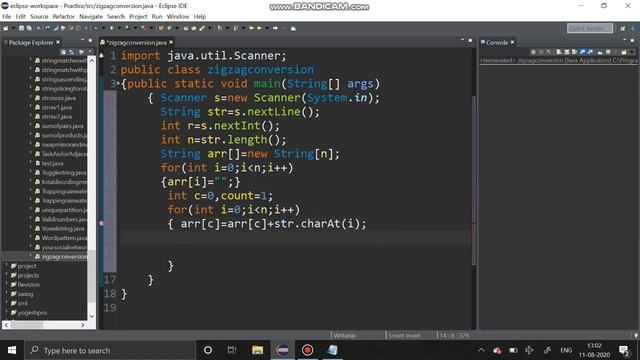Image resolution: width=640 pixels, height=360 pixels.
Task: Toggle the Pin Editor toolbar icon
Action: pyautogui.click(x=293, y=28)
